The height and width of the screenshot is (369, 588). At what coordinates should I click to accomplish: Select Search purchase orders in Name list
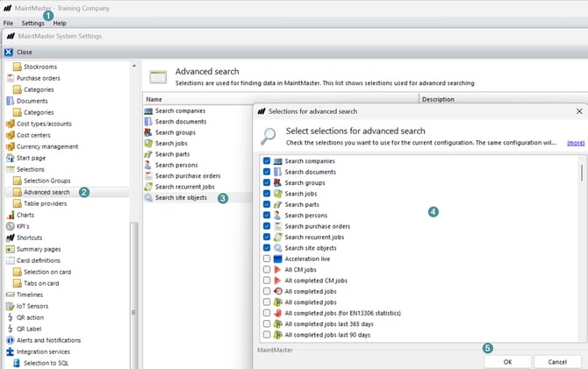[x=188, y=175]
